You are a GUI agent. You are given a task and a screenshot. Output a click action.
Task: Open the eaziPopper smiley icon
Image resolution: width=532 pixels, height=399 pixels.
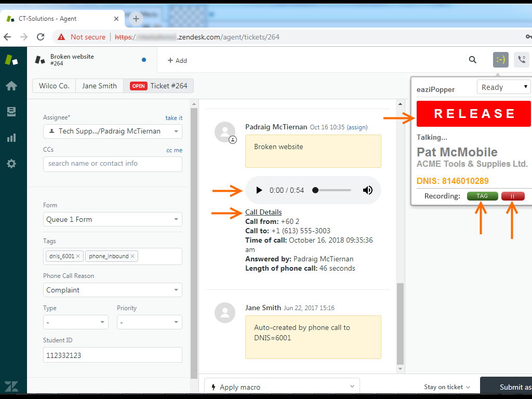point(500,60)
